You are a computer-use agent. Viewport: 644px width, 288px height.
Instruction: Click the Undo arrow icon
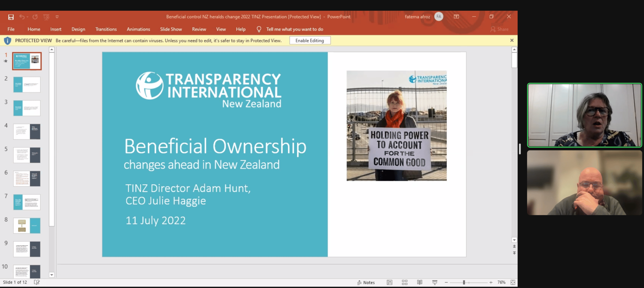22,17
